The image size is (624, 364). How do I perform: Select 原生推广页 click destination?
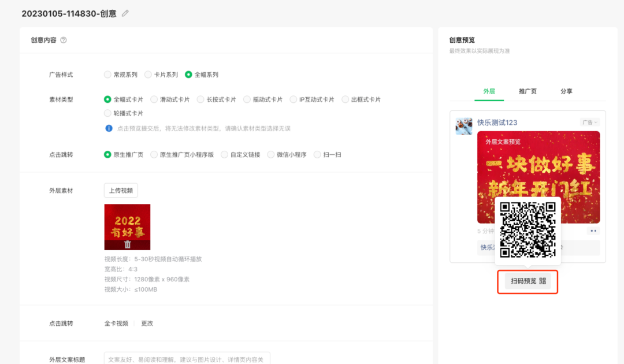pyautogui.click(x=124, y=155)
